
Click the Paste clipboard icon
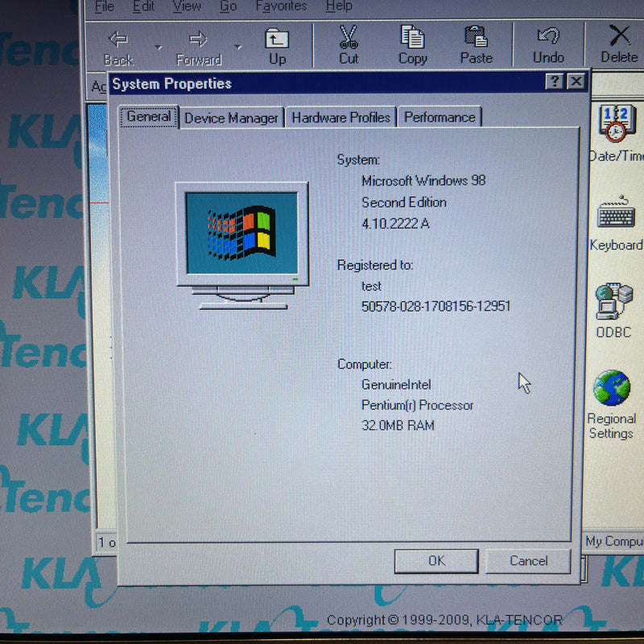(x=476, y=39)
